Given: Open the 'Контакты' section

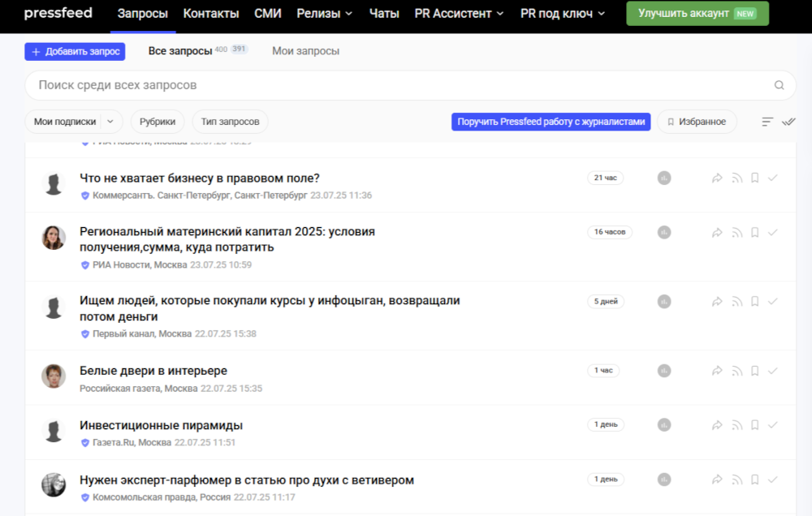Looking at the screenshot, I should pyautogui.click(x=211, y=14).
